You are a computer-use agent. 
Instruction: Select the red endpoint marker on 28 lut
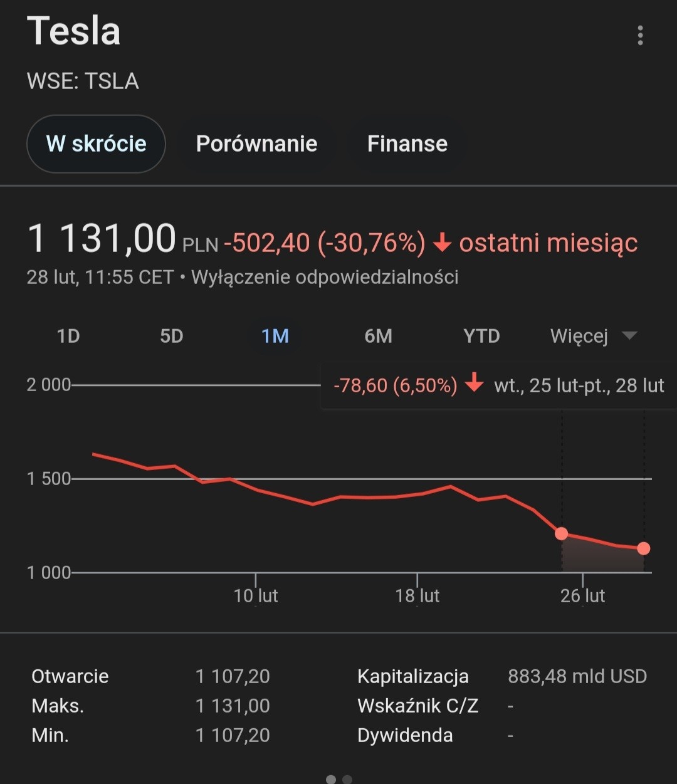[643, 548]
